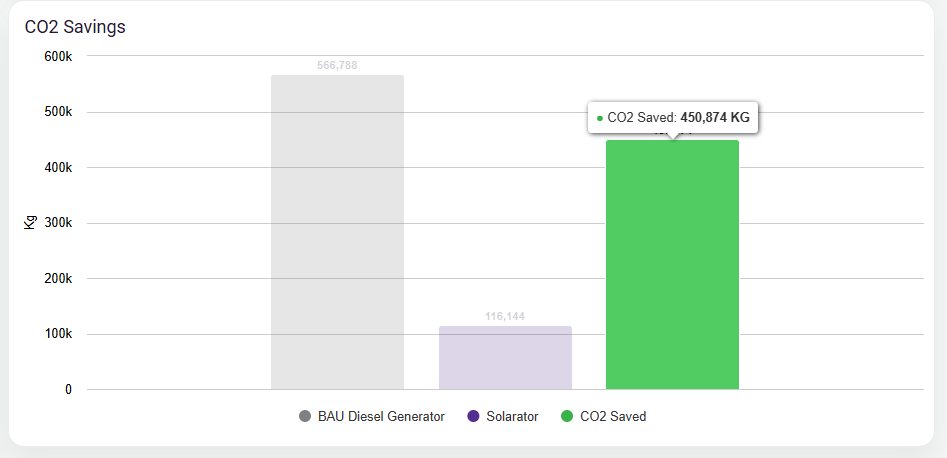Click the 566,788 data label

(337, 66)
